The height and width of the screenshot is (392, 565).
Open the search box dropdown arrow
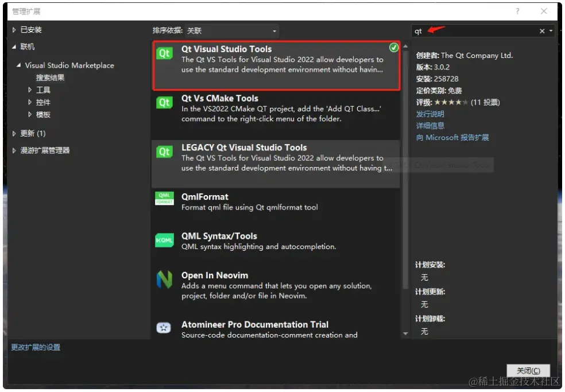pyautogui.click(x=551, y=31)
